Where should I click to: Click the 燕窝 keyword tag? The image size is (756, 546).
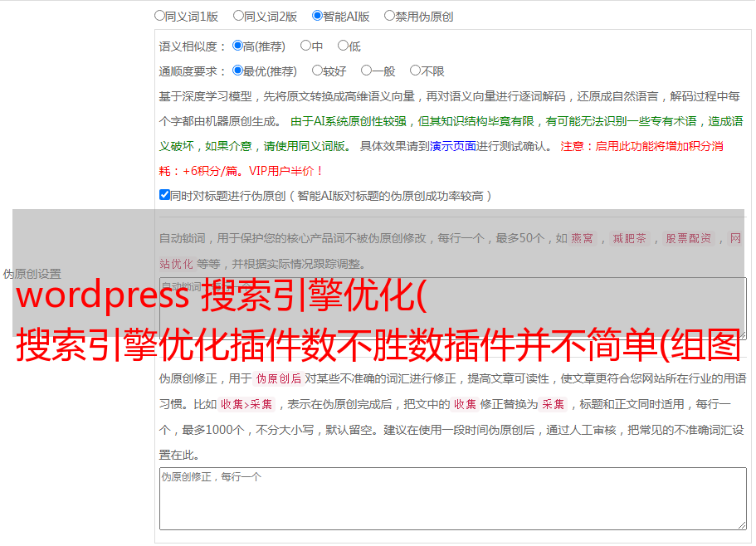[x=582, y=238]
